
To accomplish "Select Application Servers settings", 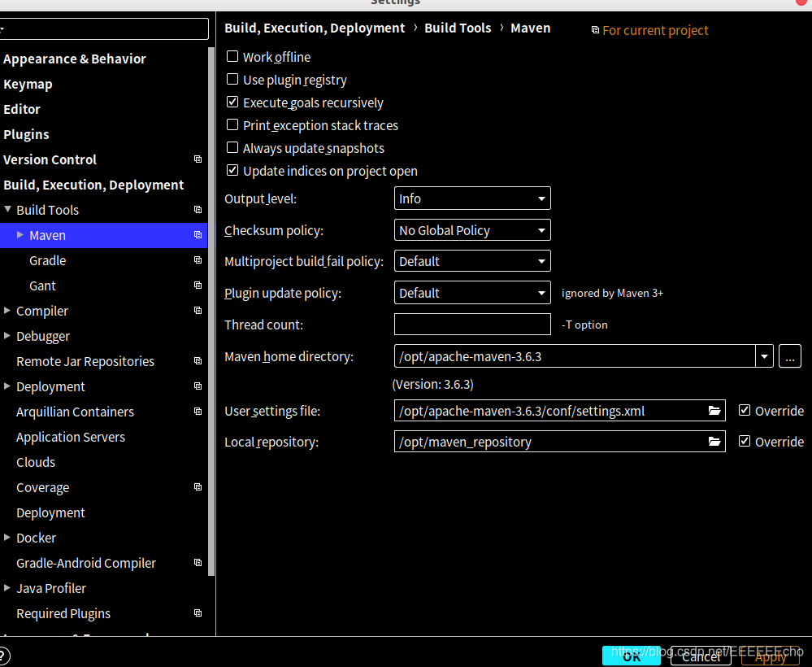I will (71, 437).
